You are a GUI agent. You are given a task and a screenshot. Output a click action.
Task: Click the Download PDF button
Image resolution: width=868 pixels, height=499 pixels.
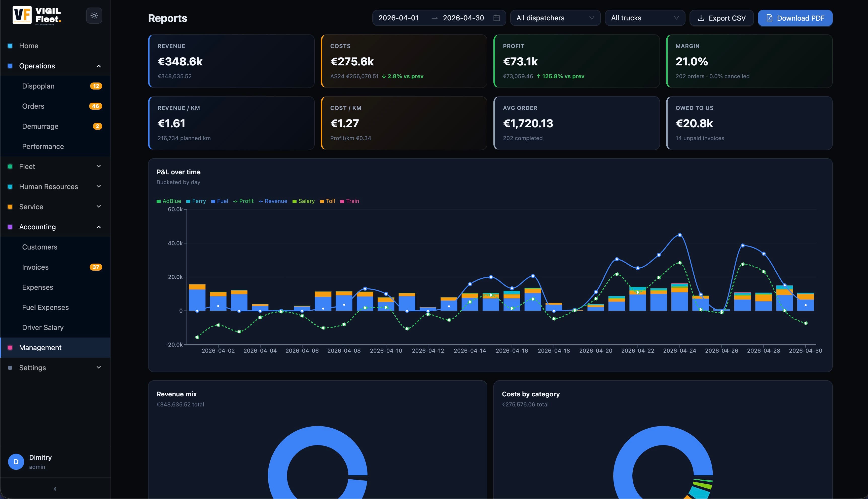click(x=795, y=18)
